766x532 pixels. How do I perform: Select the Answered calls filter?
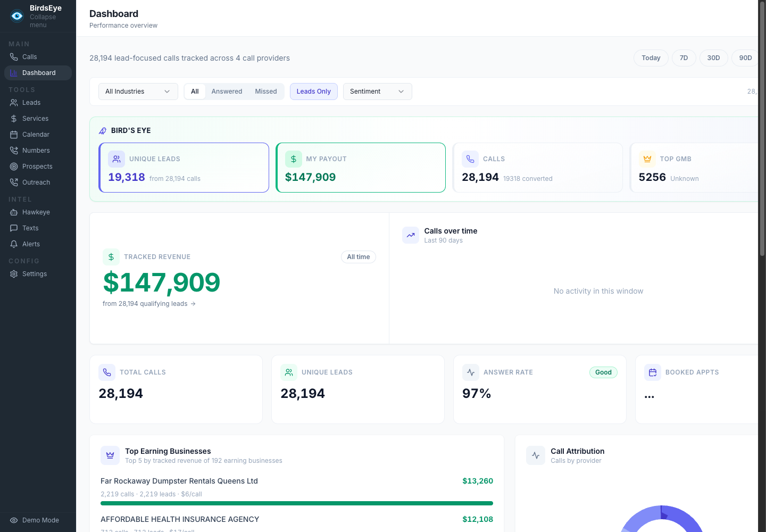(x=227, y=92)
